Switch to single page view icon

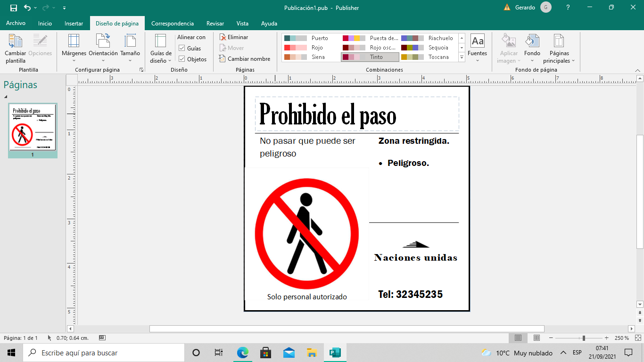[x=518, y=338]
